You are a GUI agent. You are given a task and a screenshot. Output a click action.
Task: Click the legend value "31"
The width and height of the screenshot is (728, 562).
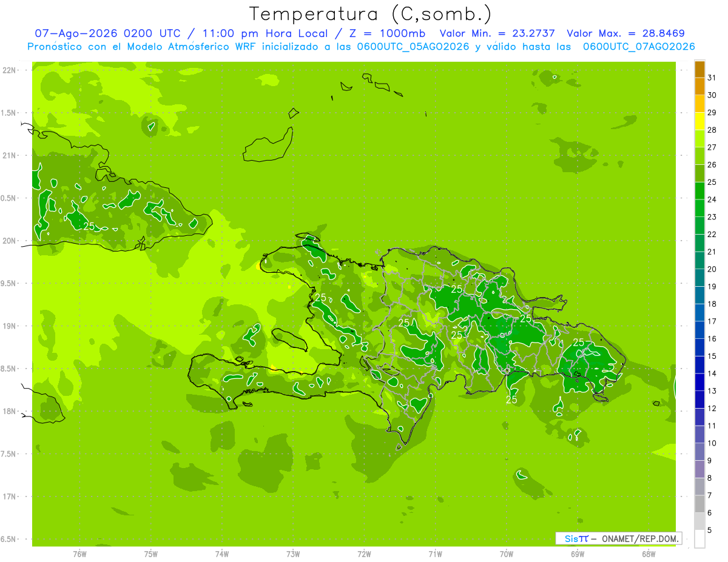tap(712, 78)
